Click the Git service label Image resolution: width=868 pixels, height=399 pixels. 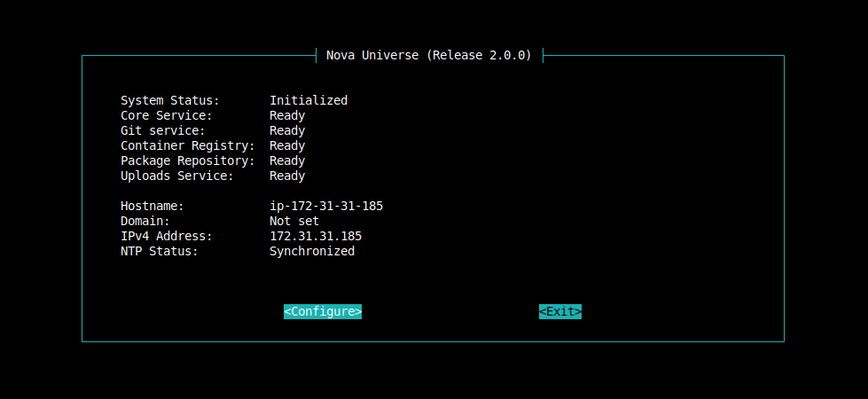(x=163, y=130)
